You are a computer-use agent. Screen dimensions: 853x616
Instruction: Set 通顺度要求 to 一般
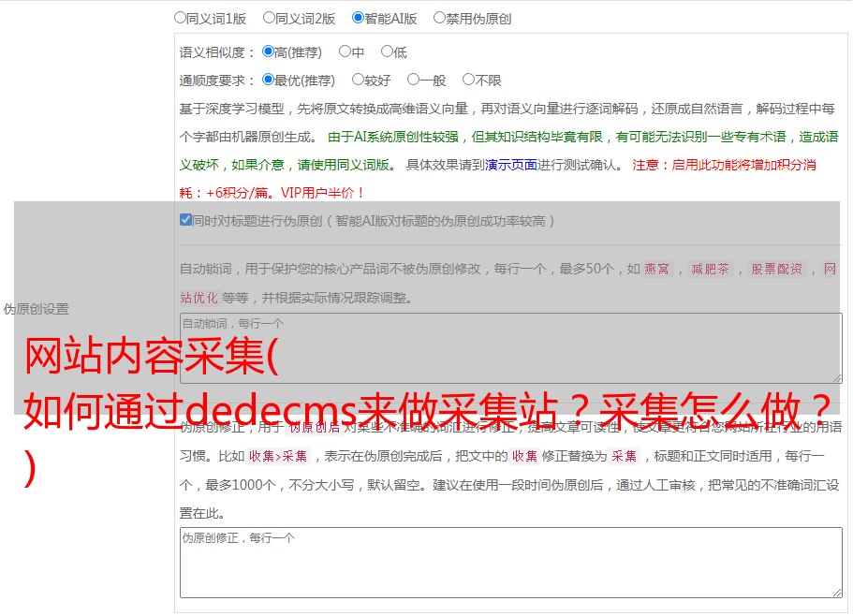pyautogui.click(x=413, y=80)
